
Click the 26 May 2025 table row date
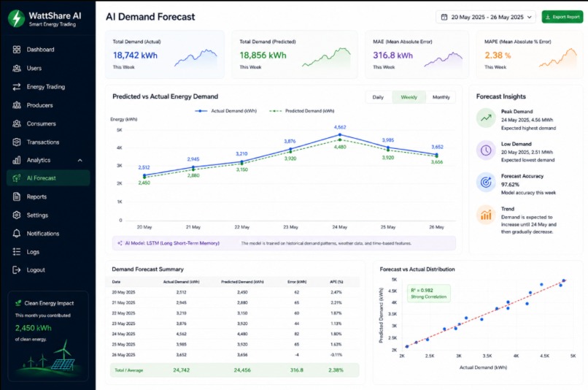(x=123, y=355)
